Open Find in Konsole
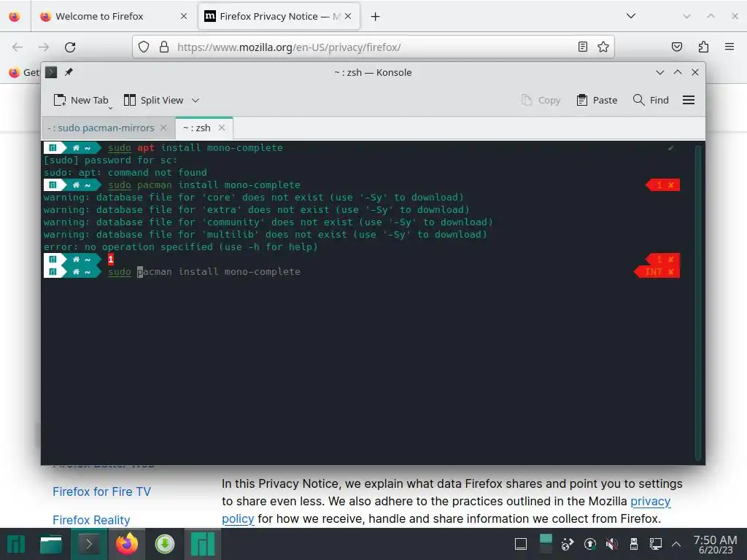 [x=651, y=100]
